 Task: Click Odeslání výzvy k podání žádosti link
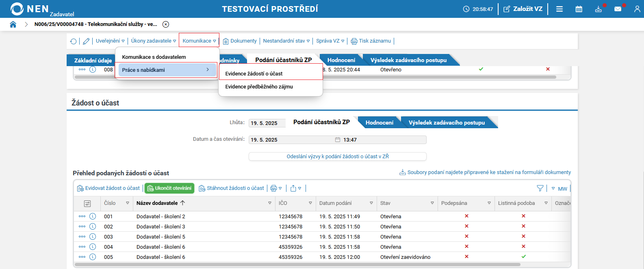(337, 156)
